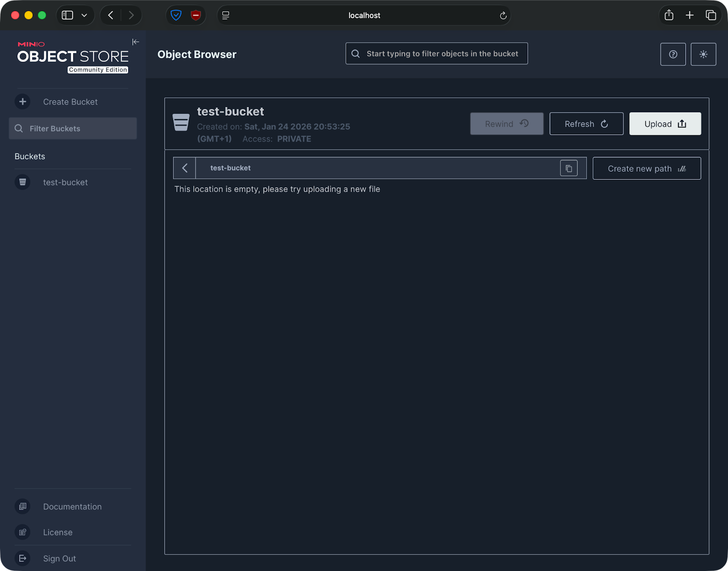Click the Create new path button

tap(647, 168)
